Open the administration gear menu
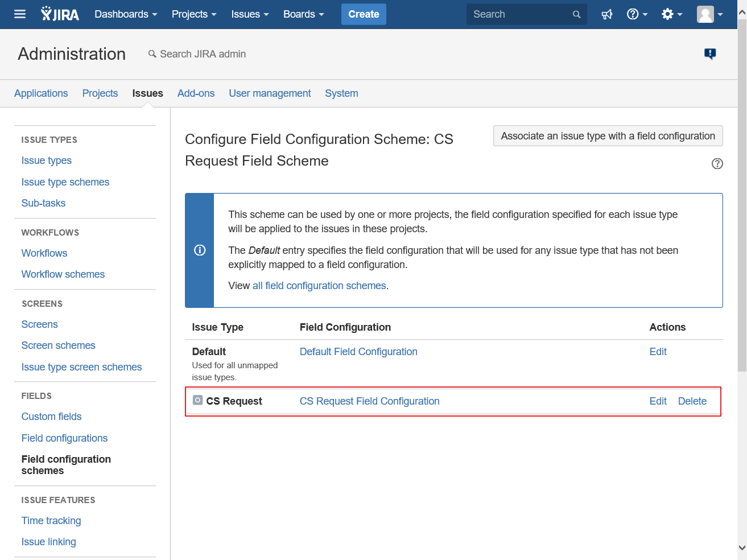This screenshot has height=560, width=747. (672, 14)
